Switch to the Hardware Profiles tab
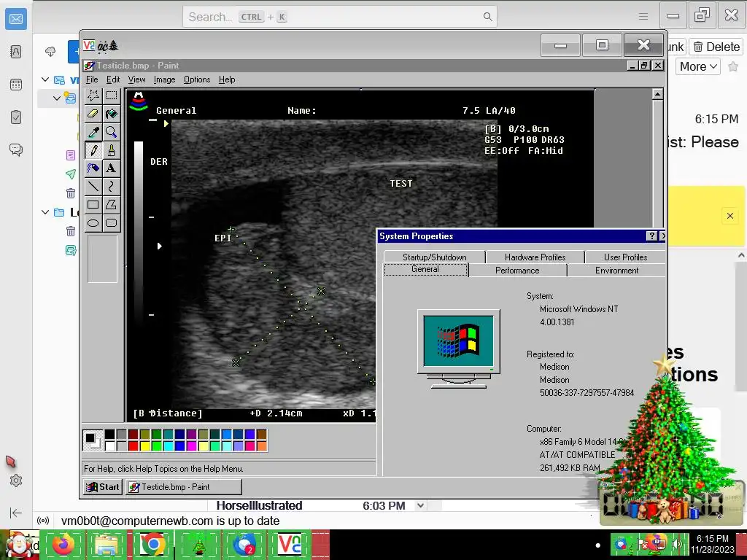The width and height of the screenshot is (747, 560). 535,257
